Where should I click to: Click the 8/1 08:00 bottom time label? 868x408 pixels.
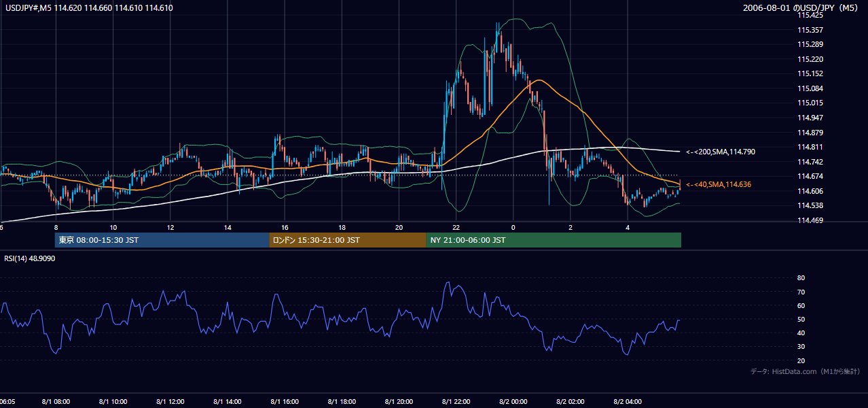(56, 401)
